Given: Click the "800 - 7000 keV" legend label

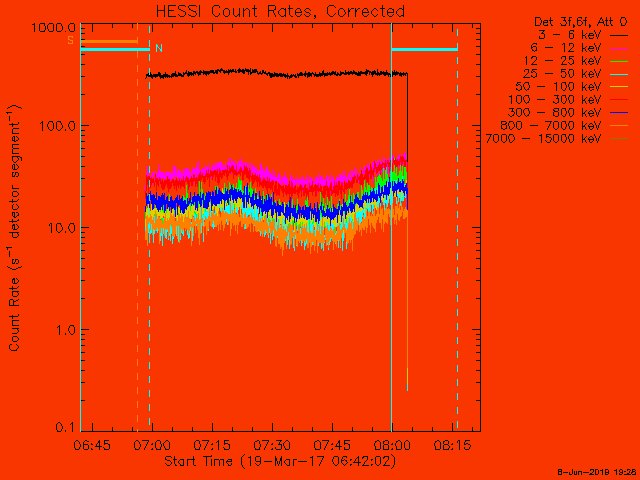Looking at the screenshot, I should coord(551,126).
